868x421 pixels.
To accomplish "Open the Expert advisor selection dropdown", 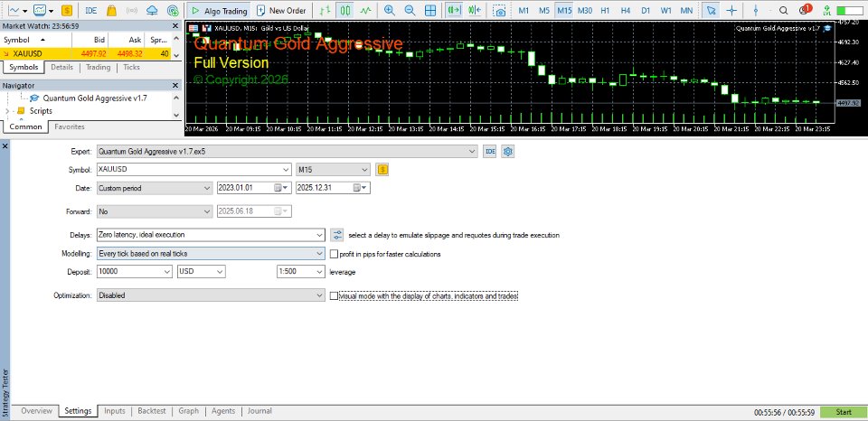I will click(x=287, y=151).
